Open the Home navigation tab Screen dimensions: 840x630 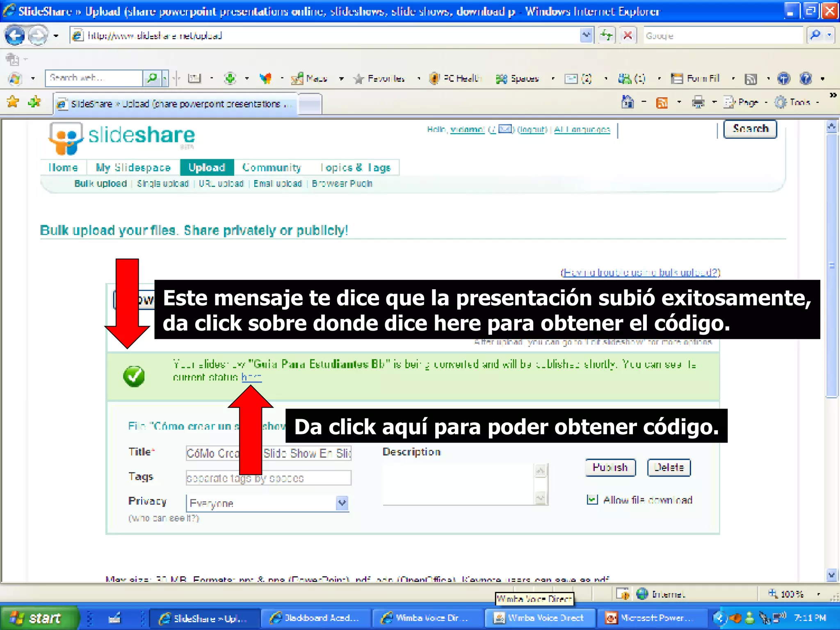tap(63, 167)
